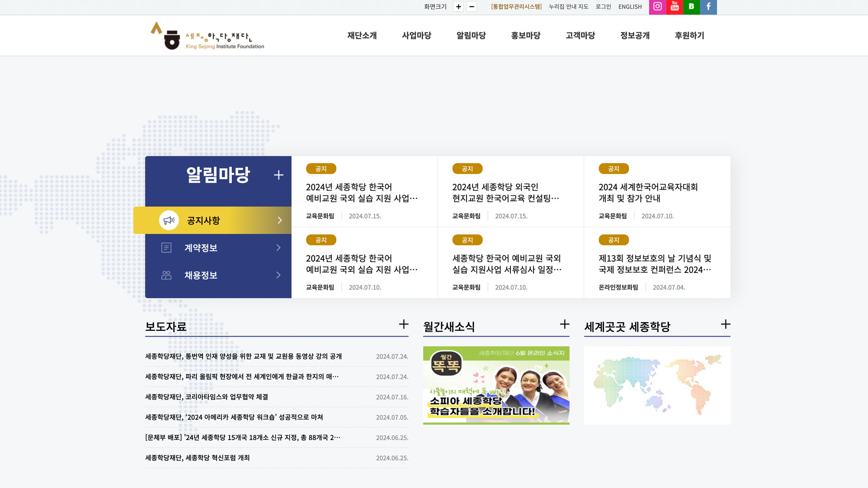Open press release 2024 아메리카 세종학당 워크숍
The height and width of the screenshot is (488, 868).
click(234, 417)
